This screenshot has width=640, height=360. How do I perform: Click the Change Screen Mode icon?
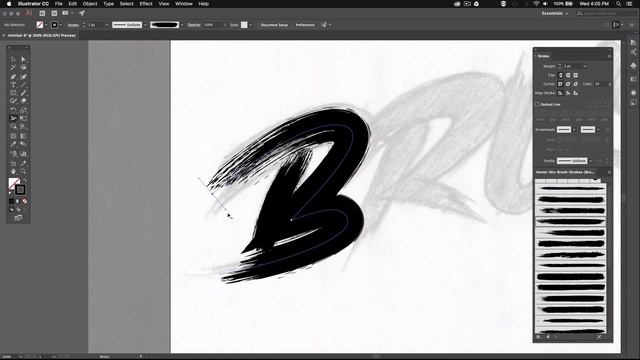tap(18, 218)
